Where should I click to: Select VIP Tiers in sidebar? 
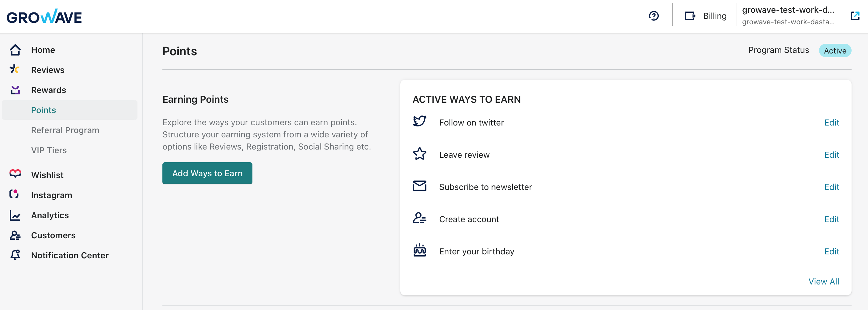tap(49, 150)
